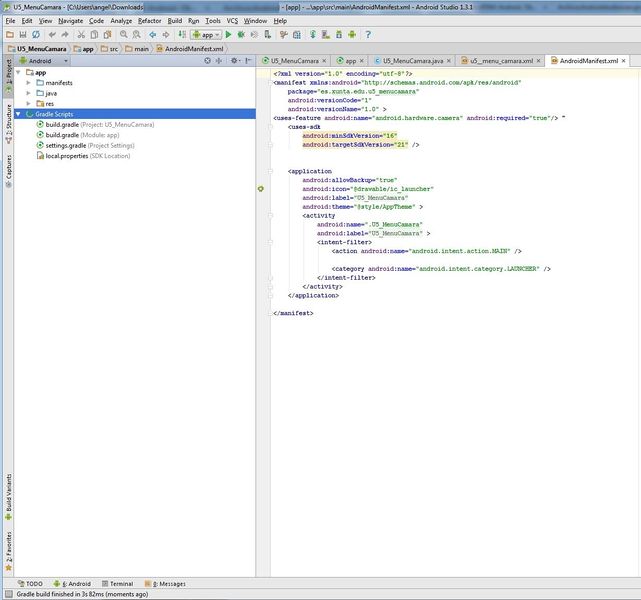The height and width of the screenshot is (600, 641).
Task: Run the app with green play button
Action: [229, 35]
